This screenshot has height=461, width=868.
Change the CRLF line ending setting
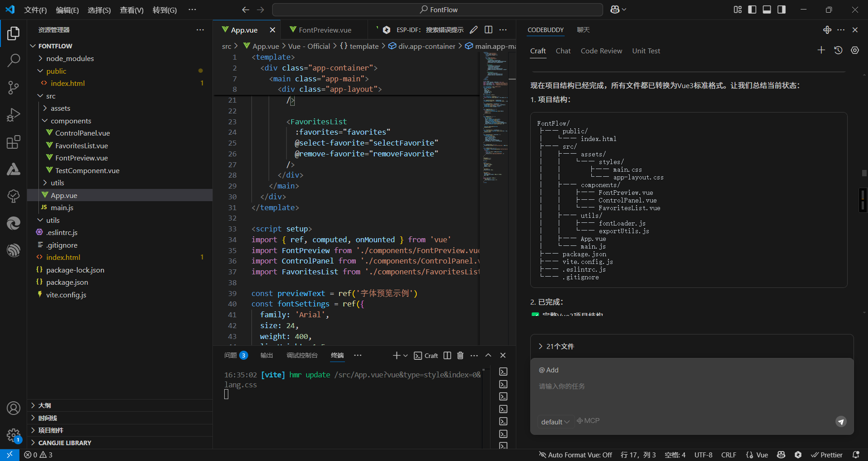728,455
